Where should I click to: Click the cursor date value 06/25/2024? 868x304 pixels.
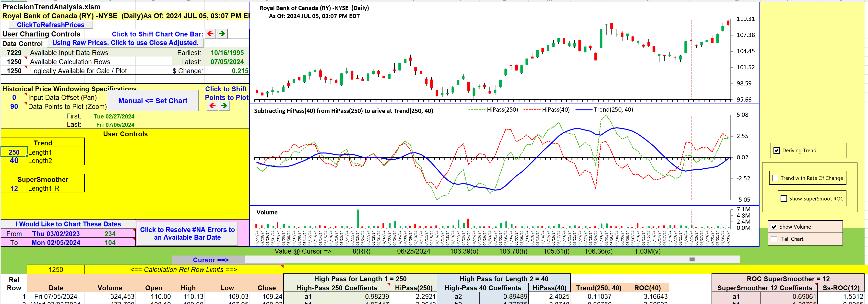414,251
